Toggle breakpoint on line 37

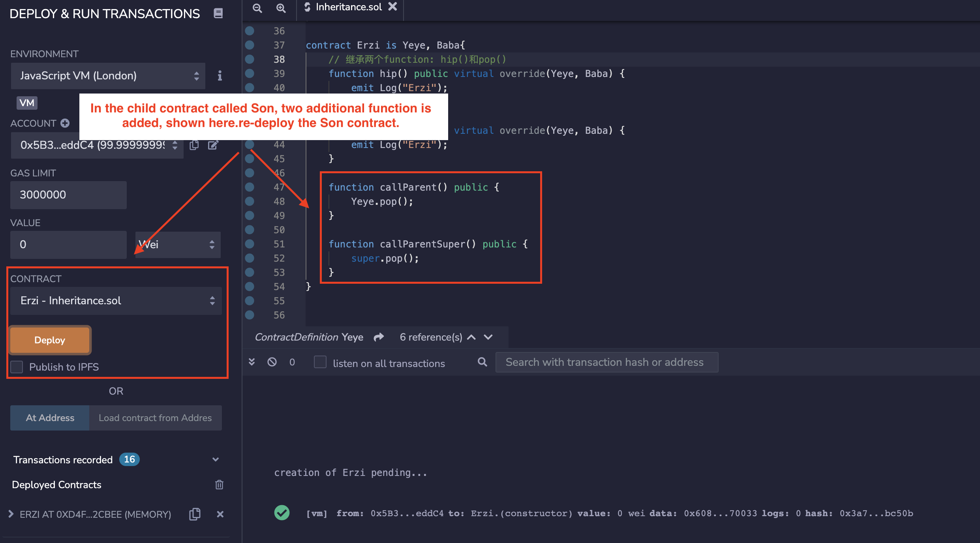(x=250, y=45)
